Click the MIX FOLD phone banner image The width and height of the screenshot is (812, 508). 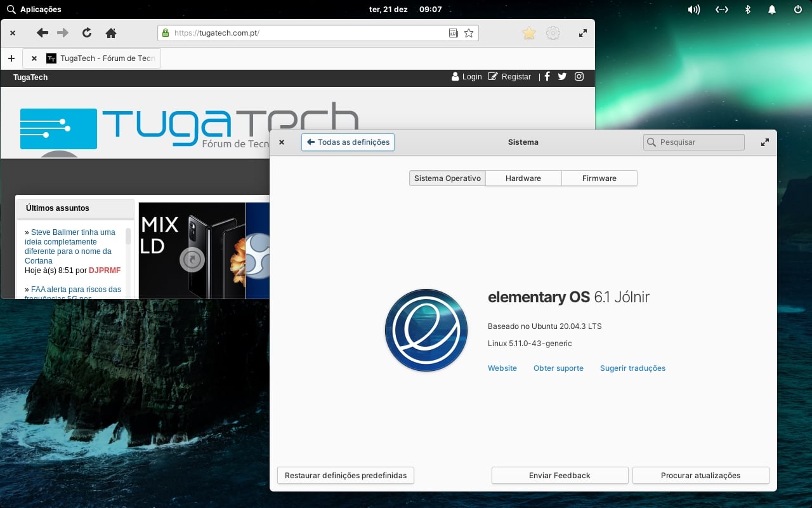[x=192, y=250]
